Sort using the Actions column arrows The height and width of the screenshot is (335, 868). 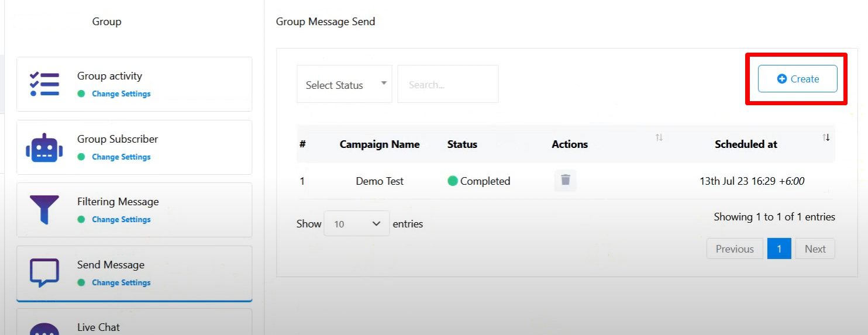click(659, 138)
